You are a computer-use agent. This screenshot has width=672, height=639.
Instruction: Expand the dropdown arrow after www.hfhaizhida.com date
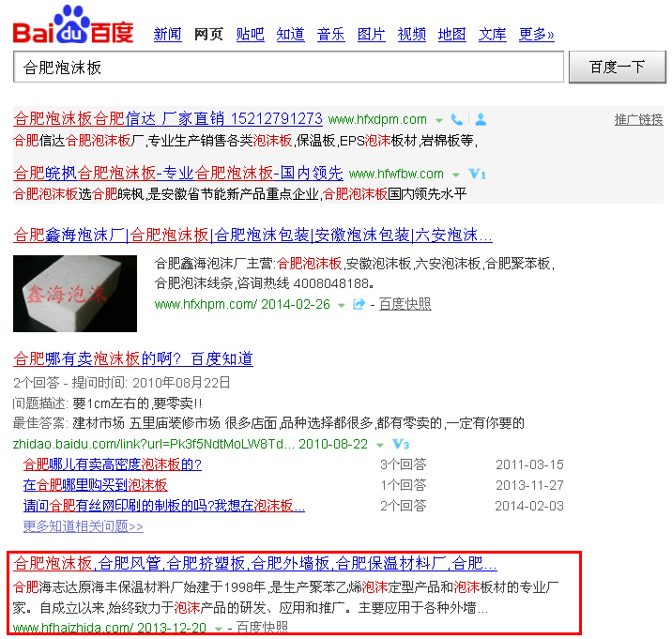(x=218, y=629)
